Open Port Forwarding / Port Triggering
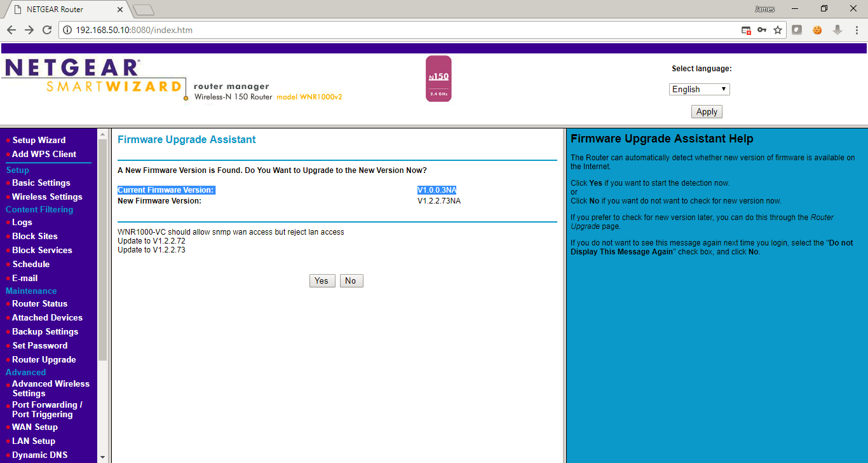Viewport: 868px width, 463px height. 47,410
